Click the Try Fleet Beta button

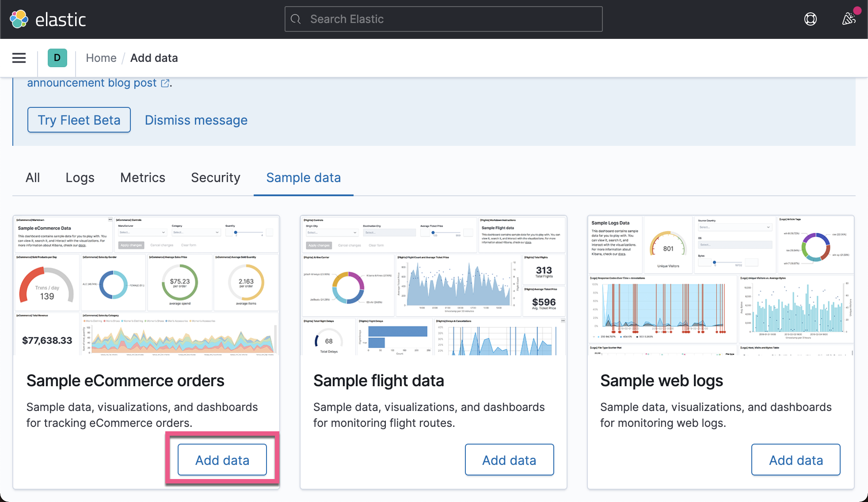point(79,120)
